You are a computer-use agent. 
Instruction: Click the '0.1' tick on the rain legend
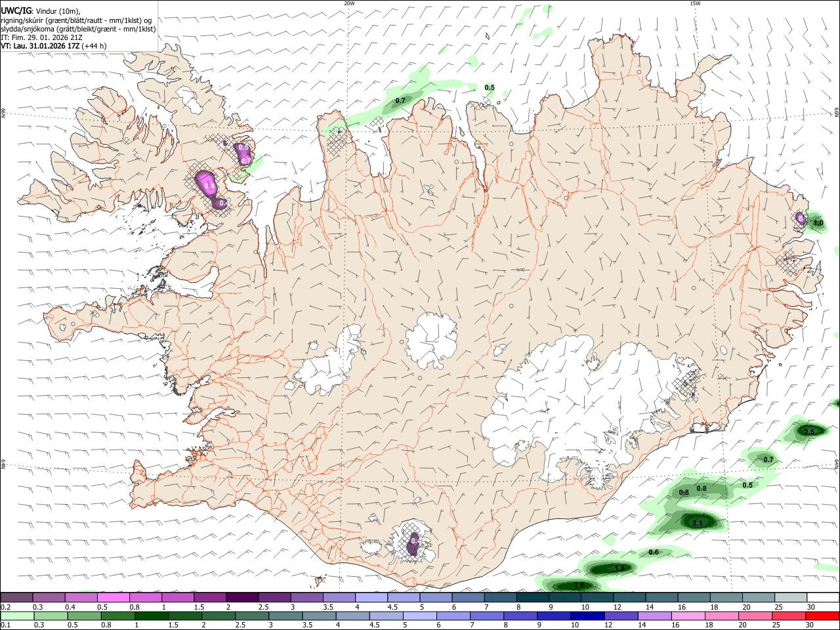[5, 625]
